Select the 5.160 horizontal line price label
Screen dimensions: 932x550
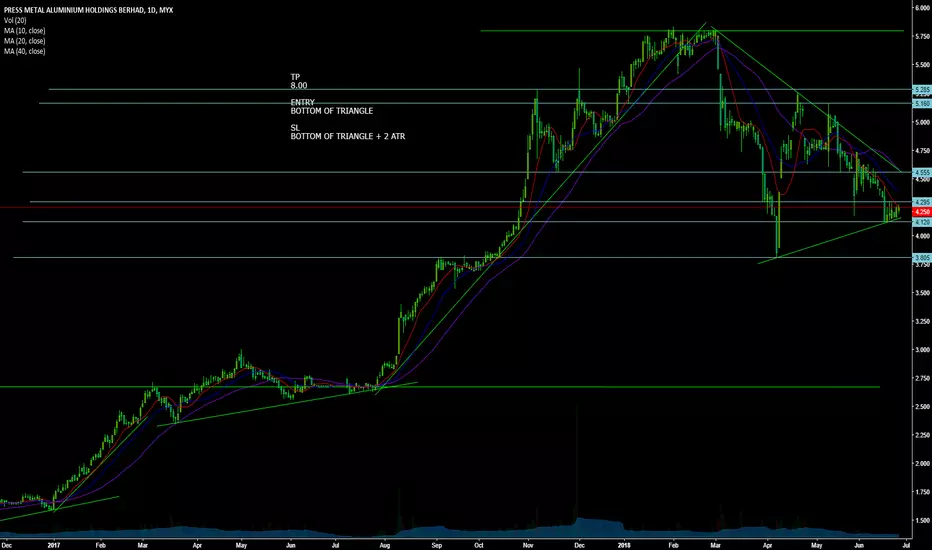point(922,103)
